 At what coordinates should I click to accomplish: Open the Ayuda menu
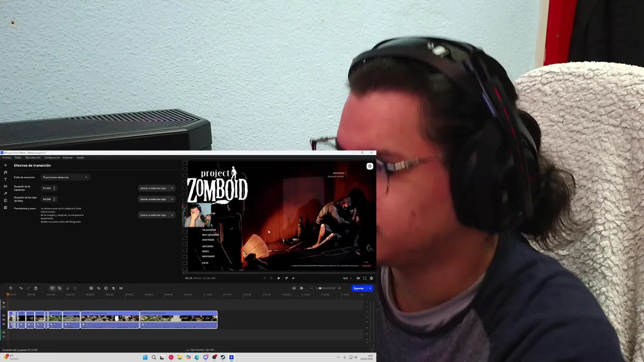tap(80, 157)
